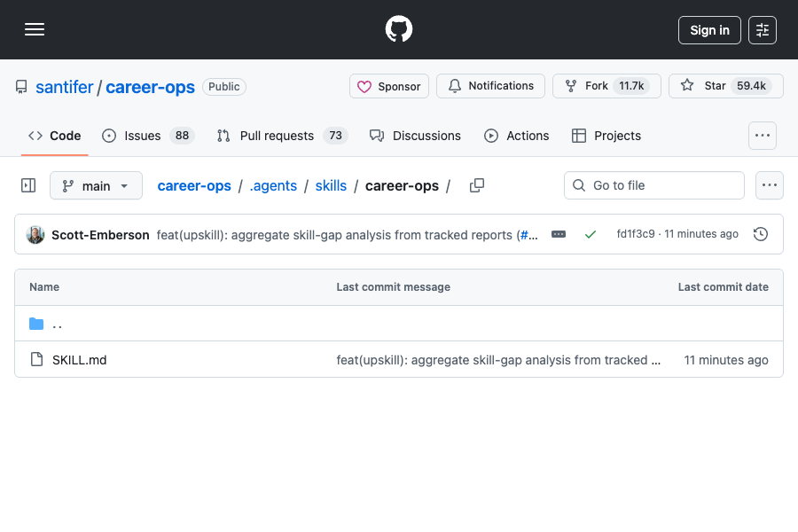Click the Issues count badge 88
Viewport: 798px width, 532px height.
click(182, 136)
